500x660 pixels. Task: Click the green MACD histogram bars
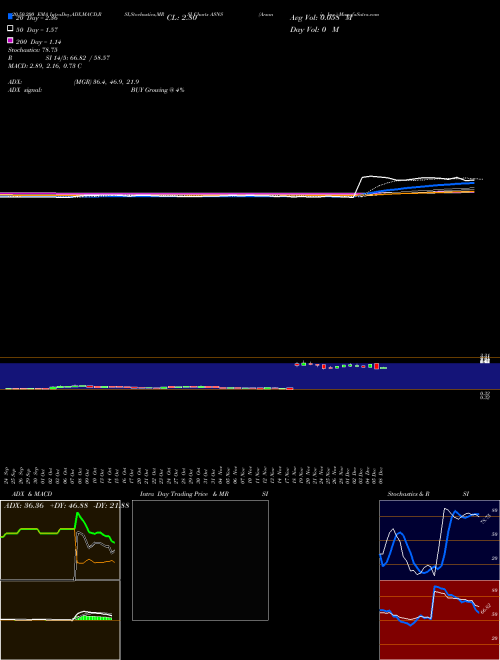(x=93, y=617)
